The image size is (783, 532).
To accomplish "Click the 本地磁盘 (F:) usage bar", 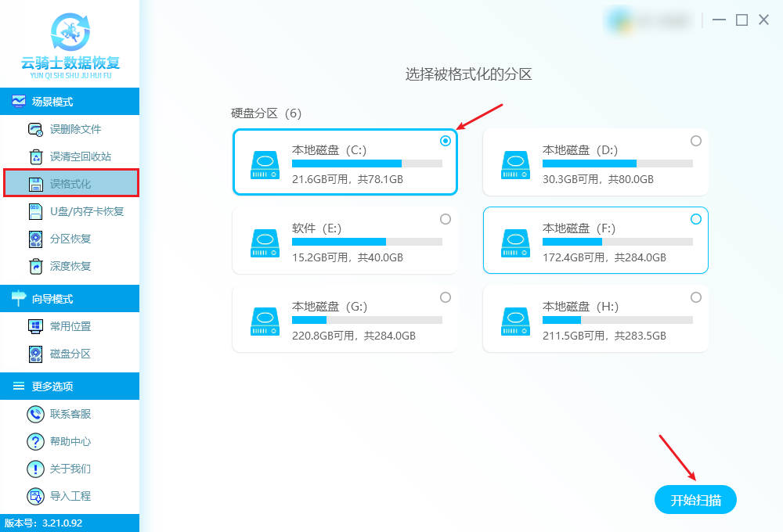I will pyautogui.click(x=617, y=242).
